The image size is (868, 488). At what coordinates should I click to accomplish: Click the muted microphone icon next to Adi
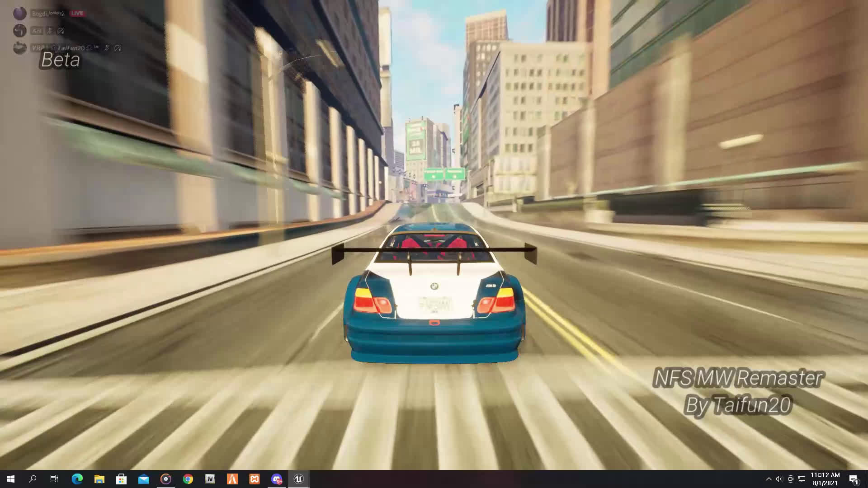click(x=49, y=31)
